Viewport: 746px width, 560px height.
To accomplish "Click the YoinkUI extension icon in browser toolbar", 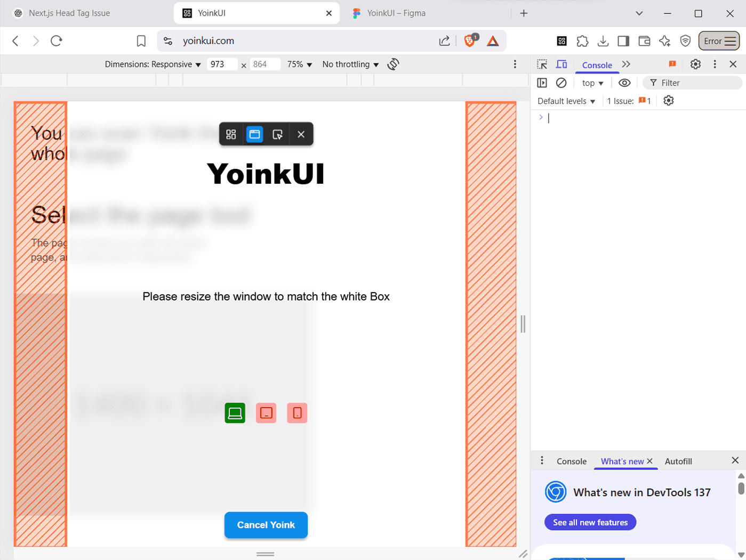I will pyautogui.click(x=561, y=41).
